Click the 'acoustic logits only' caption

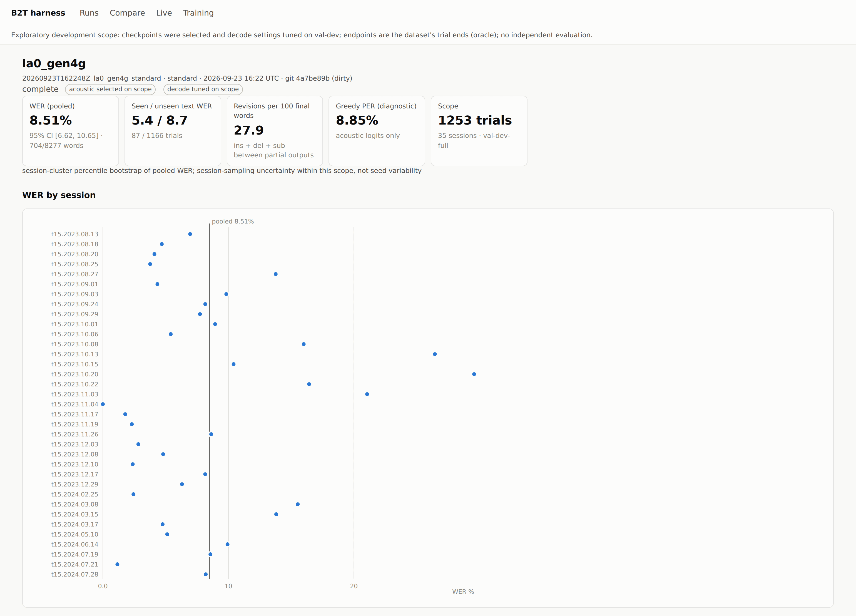368,135
